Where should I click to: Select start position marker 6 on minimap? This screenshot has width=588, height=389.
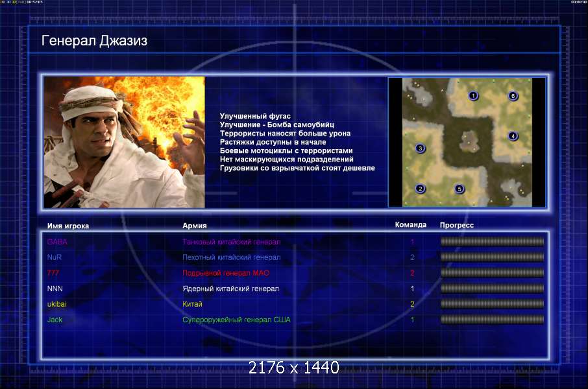513,96
